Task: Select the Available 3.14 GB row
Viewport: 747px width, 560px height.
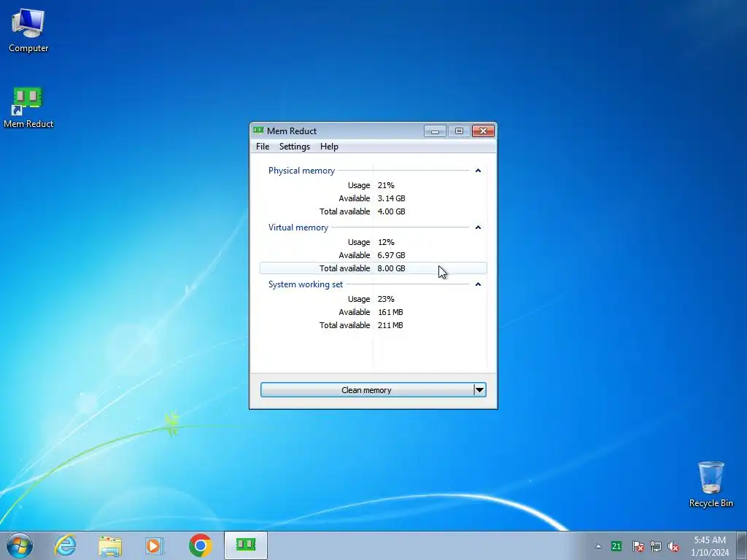Action: [373, 198]
